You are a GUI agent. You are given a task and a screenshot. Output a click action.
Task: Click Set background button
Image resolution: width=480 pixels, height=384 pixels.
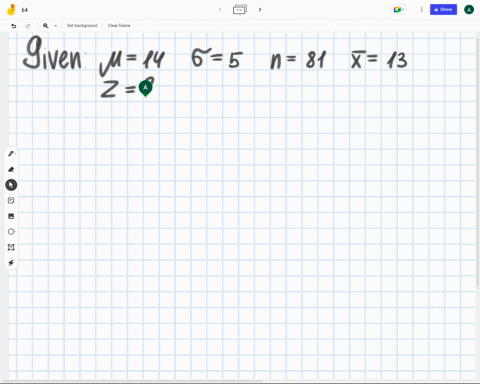pos(82,25)
